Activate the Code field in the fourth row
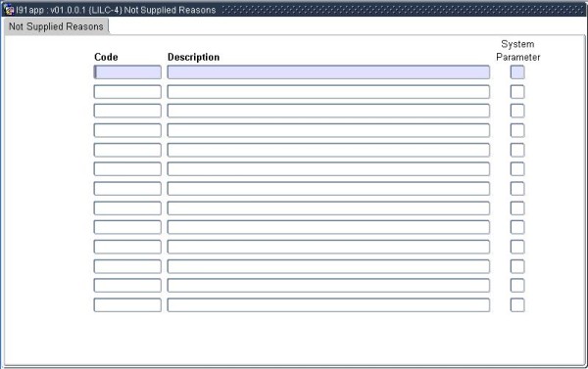This screenshot has height=369, width=588. point(127,130)
